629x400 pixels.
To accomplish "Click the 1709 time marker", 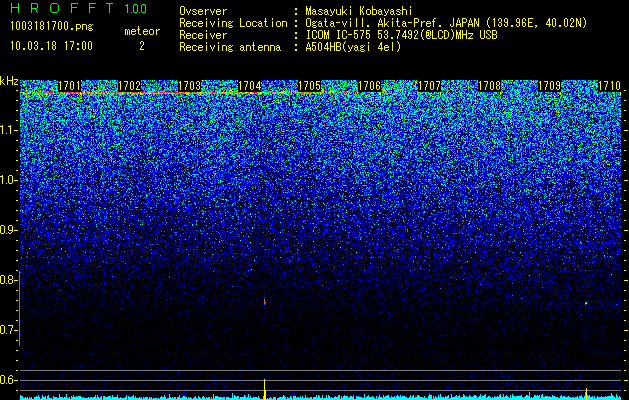I will tap(550, 86).
